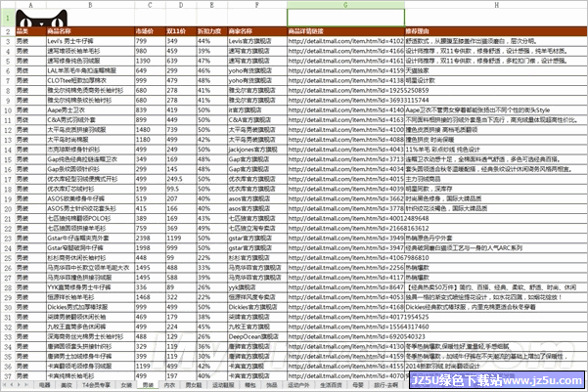The image size is (588, 392).
Task: Click the 推荐理由 header cell
Action: (x=496, y=31)
